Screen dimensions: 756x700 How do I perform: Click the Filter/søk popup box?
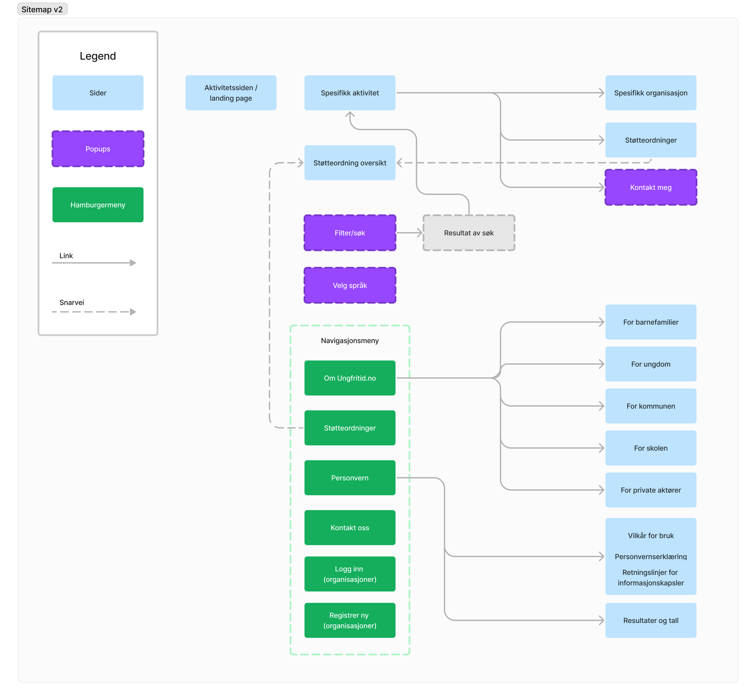point(350,233)
